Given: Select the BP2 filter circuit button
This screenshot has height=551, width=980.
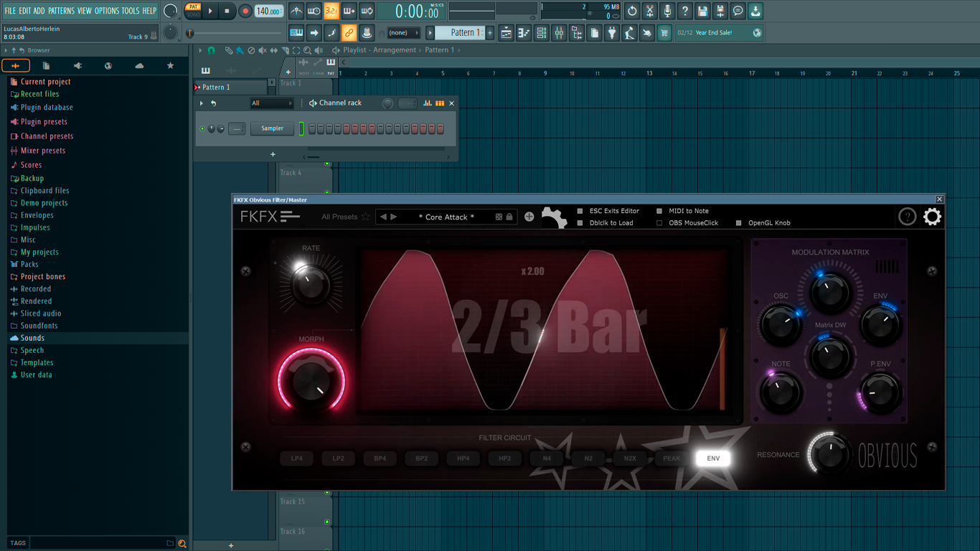Looking at the screenshot, I should tap(421, 458).
